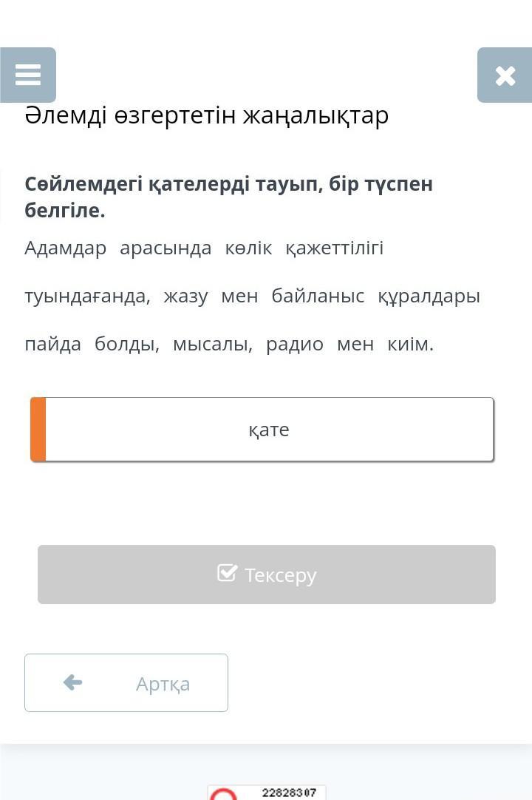
Task: Highlight the word мысалы
Action: 212,345
